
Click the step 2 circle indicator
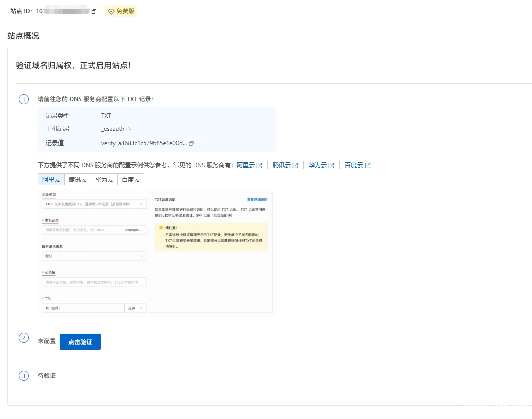(x=24, y=338)
